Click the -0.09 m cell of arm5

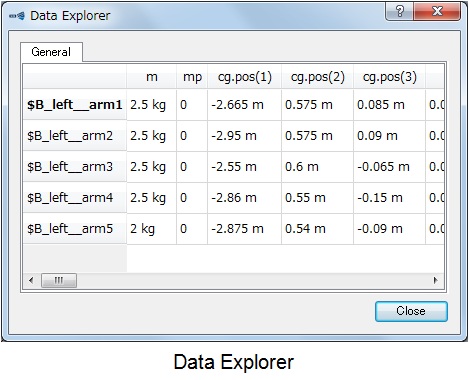(389, 229)
